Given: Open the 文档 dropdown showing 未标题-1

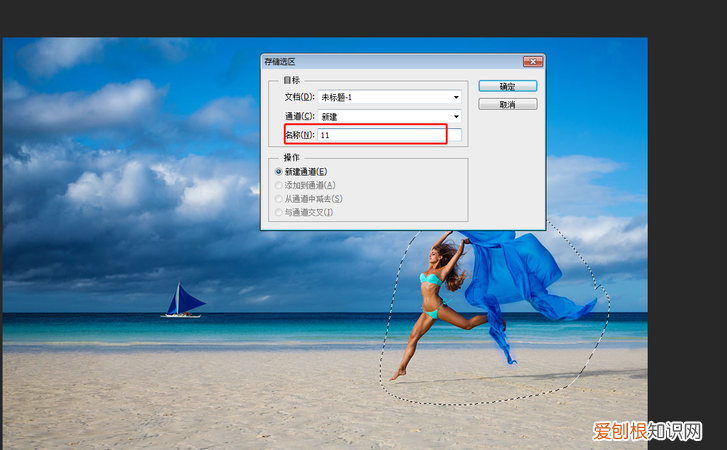Looking at the screenshot, I should coord(388,97).
